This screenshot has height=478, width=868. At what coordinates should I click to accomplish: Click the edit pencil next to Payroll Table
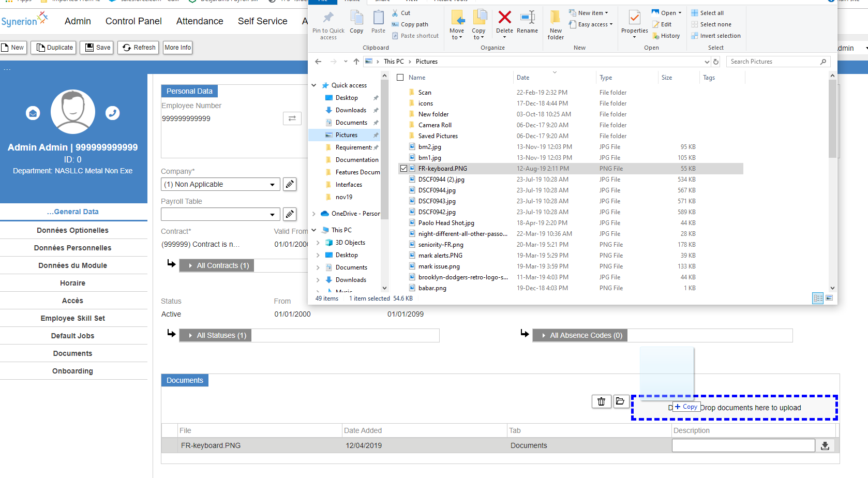tap(290, 214)
